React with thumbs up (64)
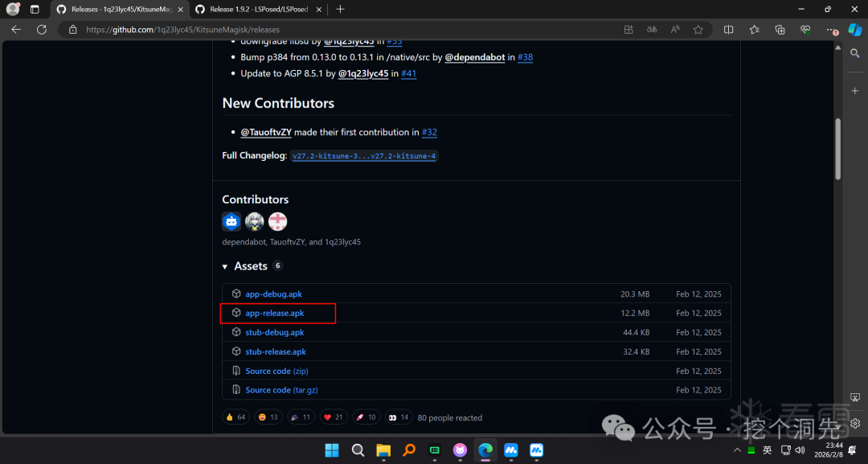The image size is (868, 464). tap(235, 417)
